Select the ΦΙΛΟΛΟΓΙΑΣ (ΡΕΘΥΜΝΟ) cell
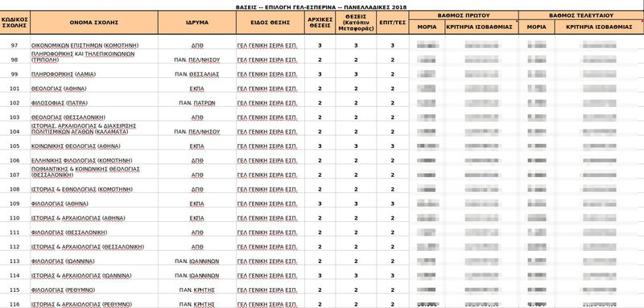The height and width of the screenshot is (308, 644). [x=94, y=290]
